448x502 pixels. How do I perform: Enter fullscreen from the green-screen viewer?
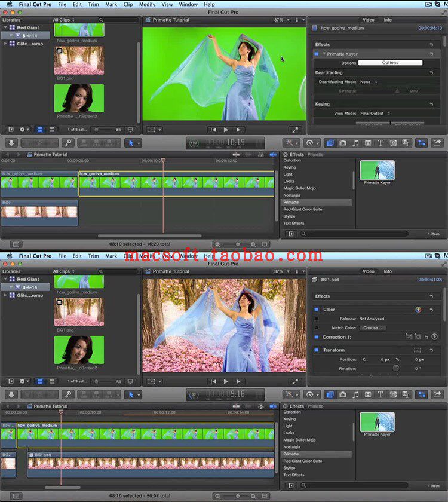[x=294, y=130]
